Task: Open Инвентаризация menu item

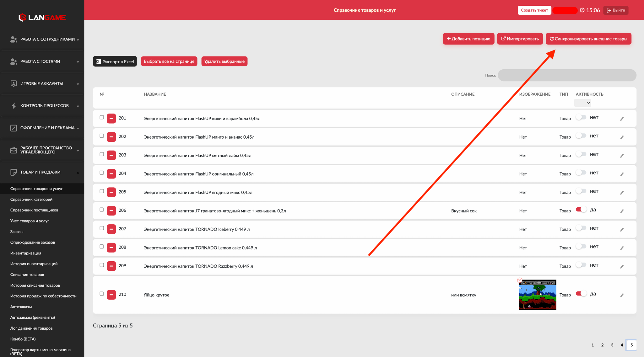Action: click(x=26, y=253)
